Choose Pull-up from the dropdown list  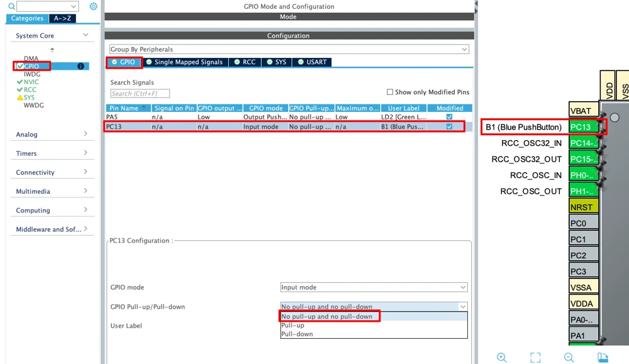374,326
